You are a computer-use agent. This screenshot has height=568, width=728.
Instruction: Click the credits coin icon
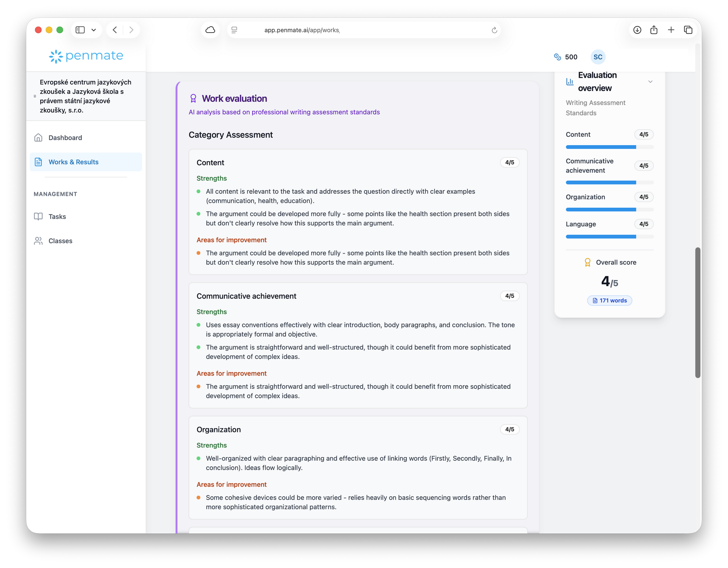(x=557, y=57)
